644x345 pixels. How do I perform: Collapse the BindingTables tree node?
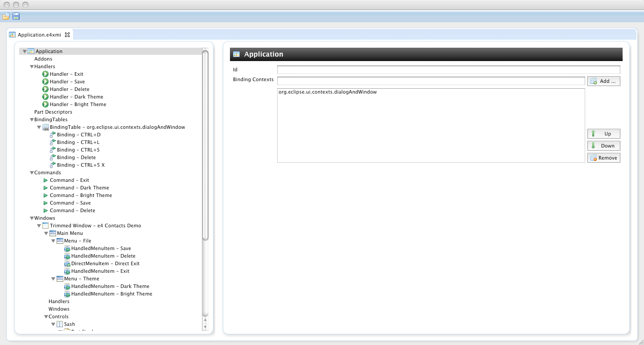[32, 119]
